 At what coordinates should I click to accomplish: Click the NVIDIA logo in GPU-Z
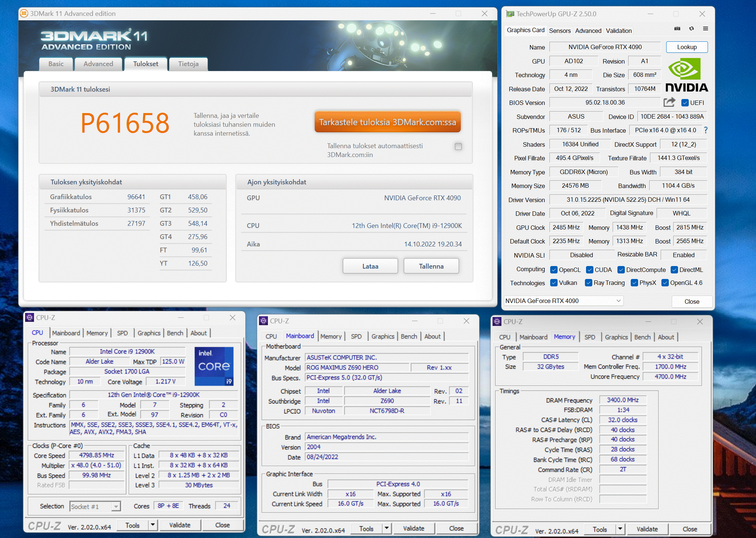click(687, 75)
